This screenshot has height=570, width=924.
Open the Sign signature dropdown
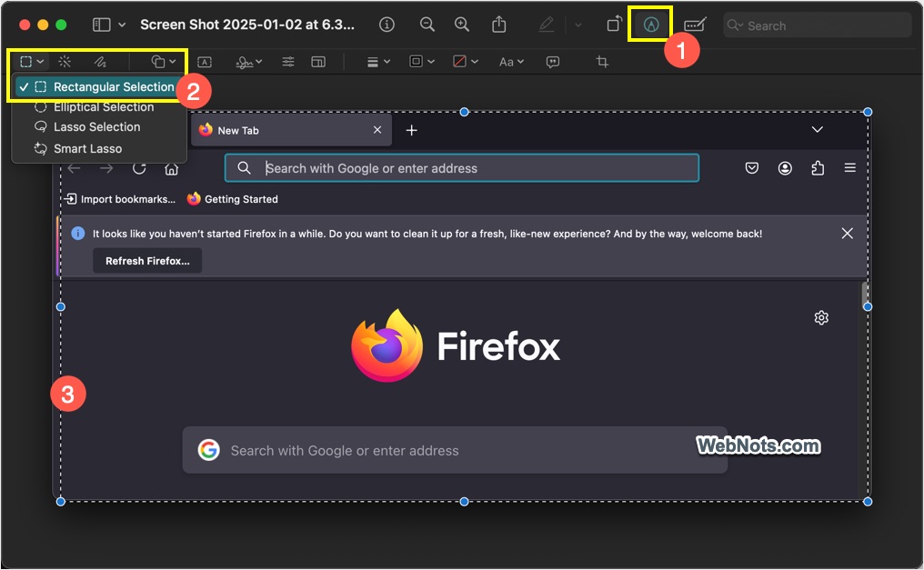248,62
